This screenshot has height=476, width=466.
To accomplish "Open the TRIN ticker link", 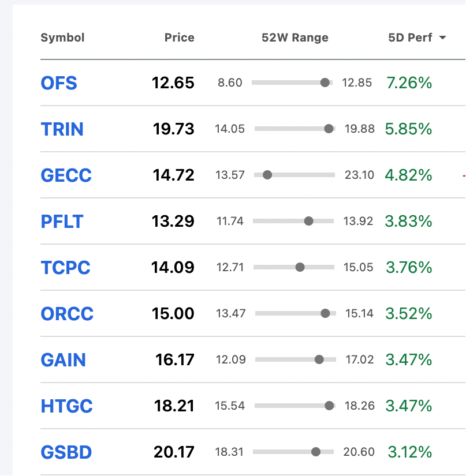I will [x=62, y=129].
